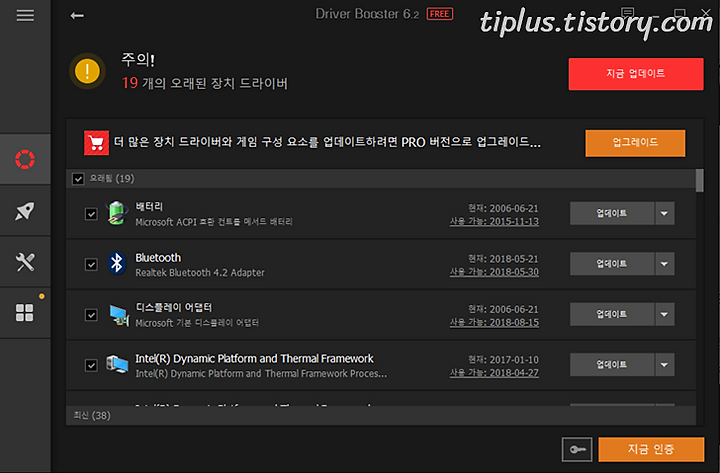Click the driver list scrollbar thumb

tap(700, 180)
